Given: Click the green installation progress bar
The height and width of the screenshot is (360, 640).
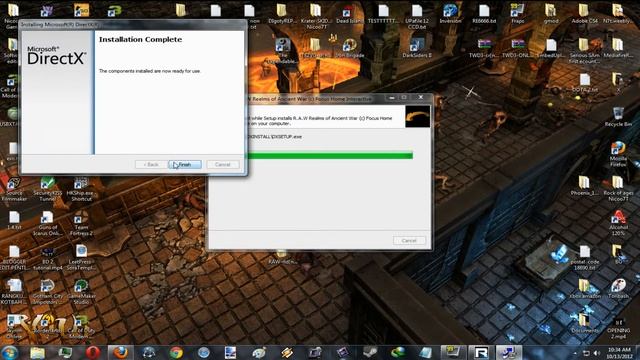Looking at the screenshot, I should 331,156.
